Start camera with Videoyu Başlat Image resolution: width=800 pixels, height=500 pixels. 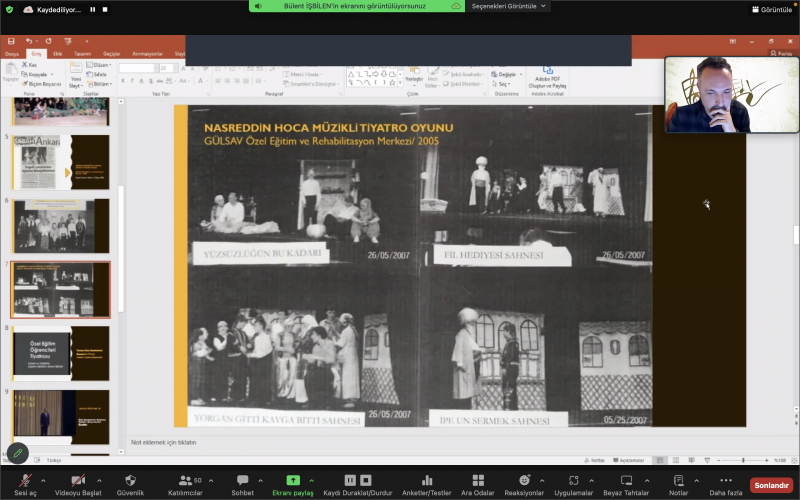[x=78, y=485]
